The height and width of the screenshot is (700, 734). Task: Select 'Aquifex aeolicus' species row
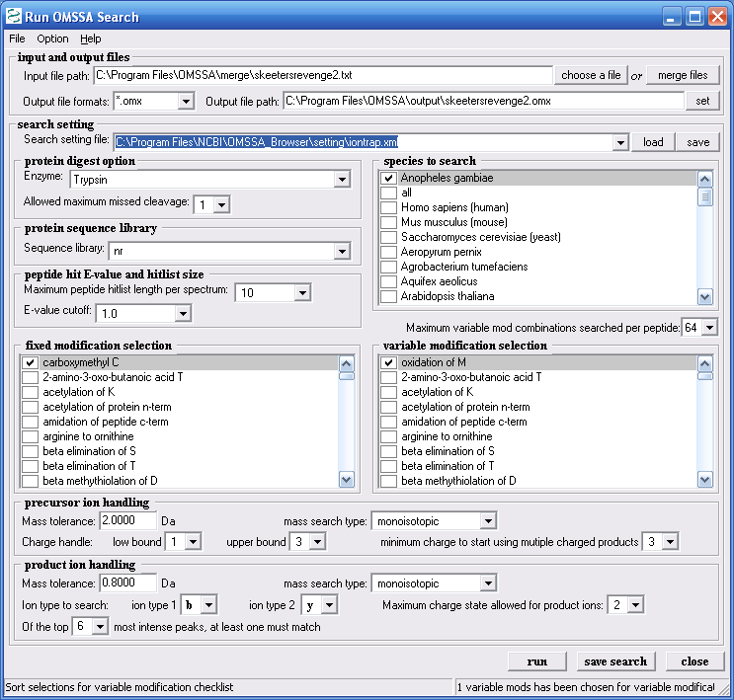[537, 281]
